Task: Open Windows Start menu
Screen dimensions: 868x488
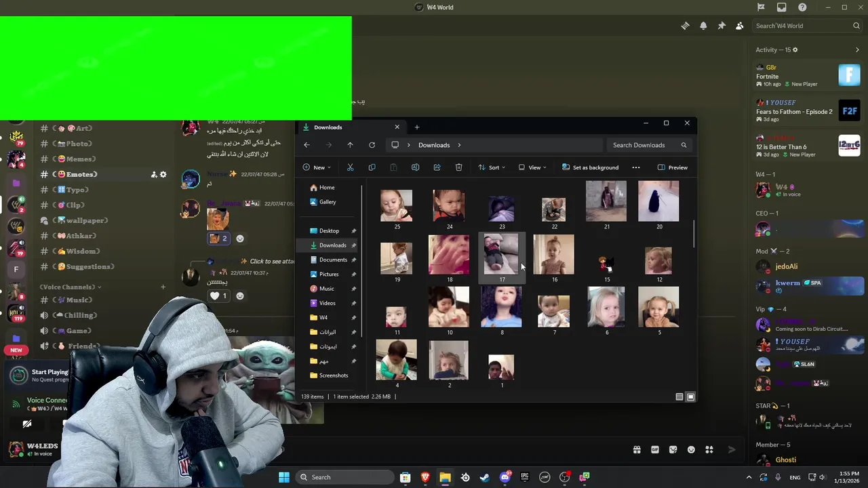Action: pyautogui.click(x=284, y=477)
